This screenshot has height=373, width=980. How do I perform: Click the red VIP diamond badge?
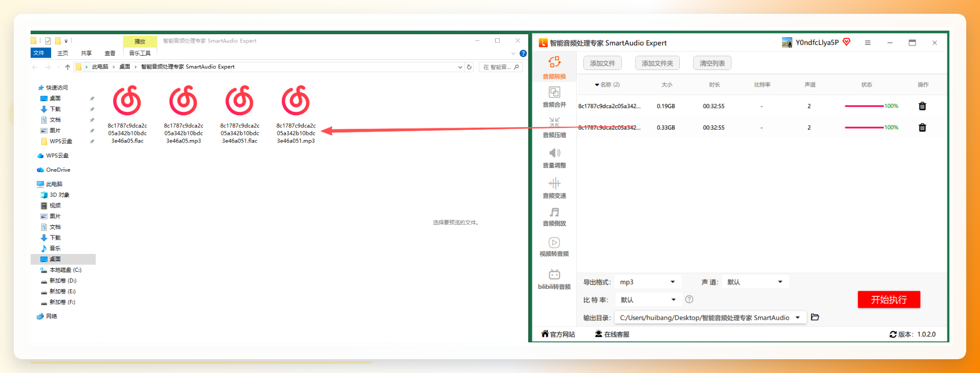pyautogui.click(x=847, y=42)
